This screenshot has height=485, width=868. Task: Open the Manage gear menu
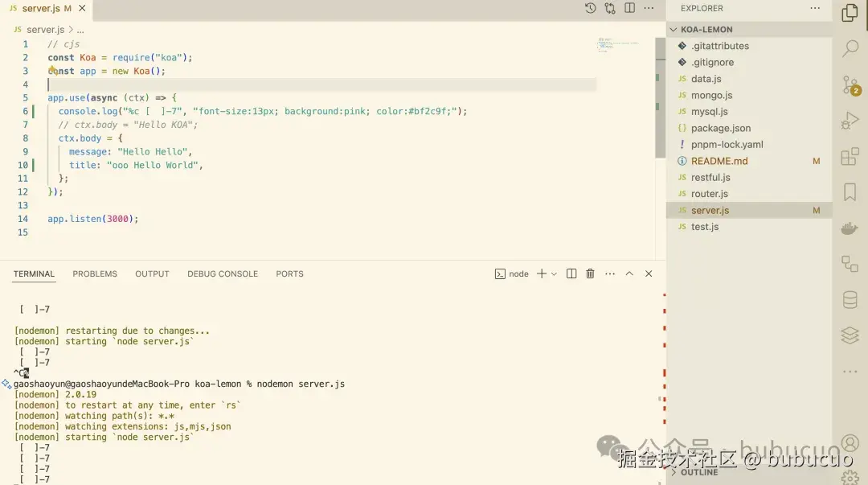coord(850,477)
